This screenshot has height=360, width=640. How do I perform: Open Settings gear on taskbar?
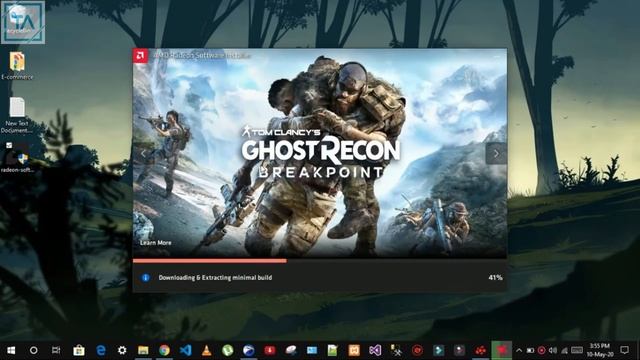[122, 350]
